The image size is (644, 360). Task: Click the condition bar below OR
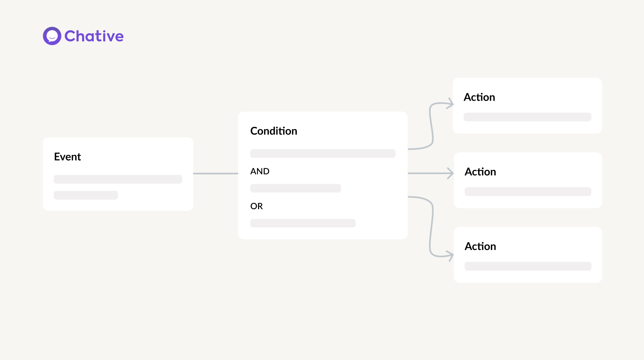click(303, 223)
